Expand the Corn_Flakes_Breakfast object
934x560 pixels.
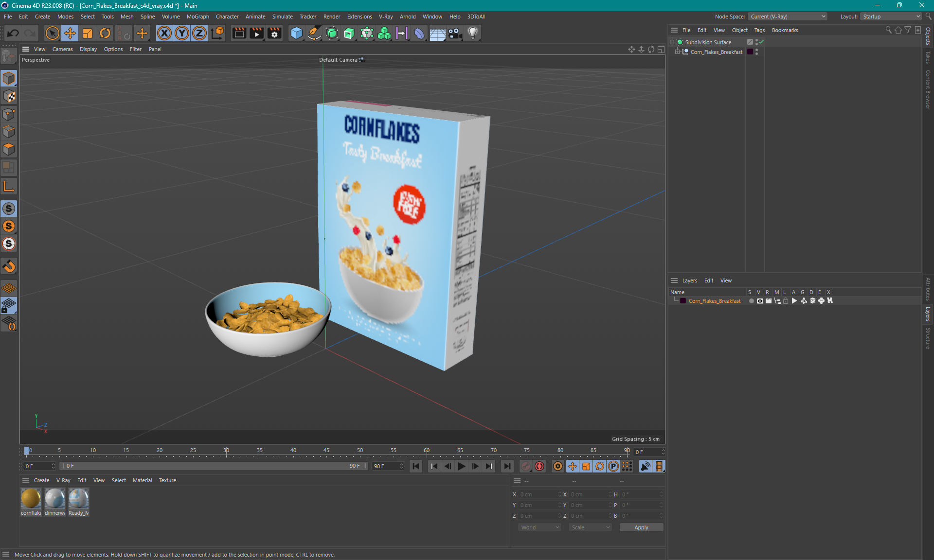click(677, 52)
